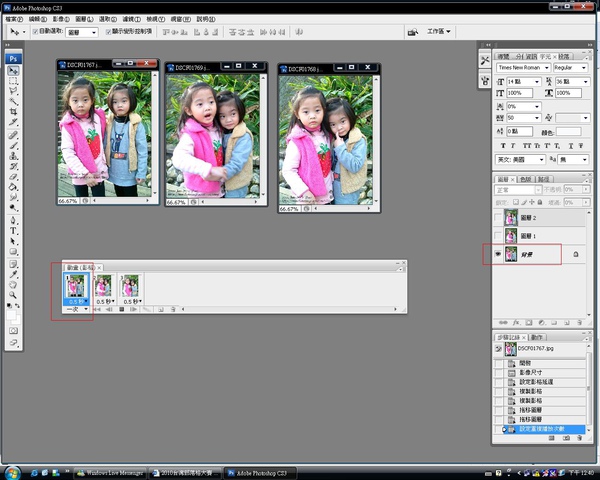
Task: Select the Horizontal Type tool
Action: [13, 231]
